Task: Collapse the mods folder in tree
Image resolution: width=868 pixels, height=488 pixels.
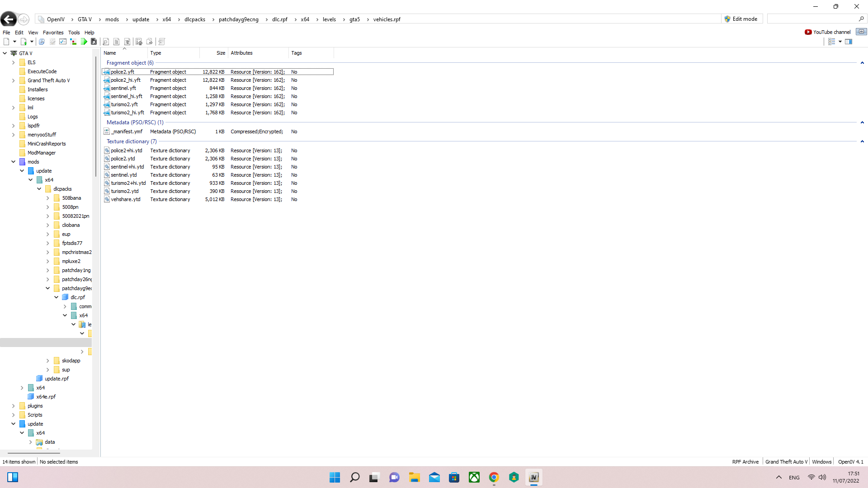Action: click(13, 162)
